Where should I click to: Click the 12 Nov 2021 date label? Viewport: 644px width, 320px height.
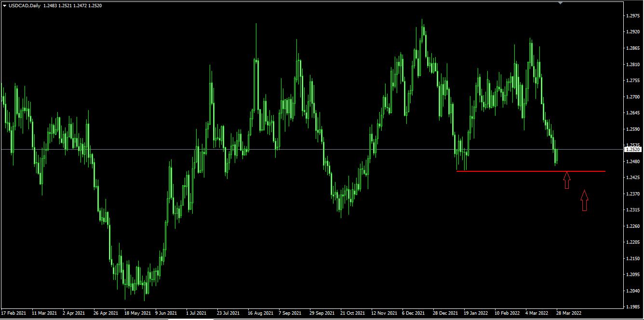(x=383, y=313)
